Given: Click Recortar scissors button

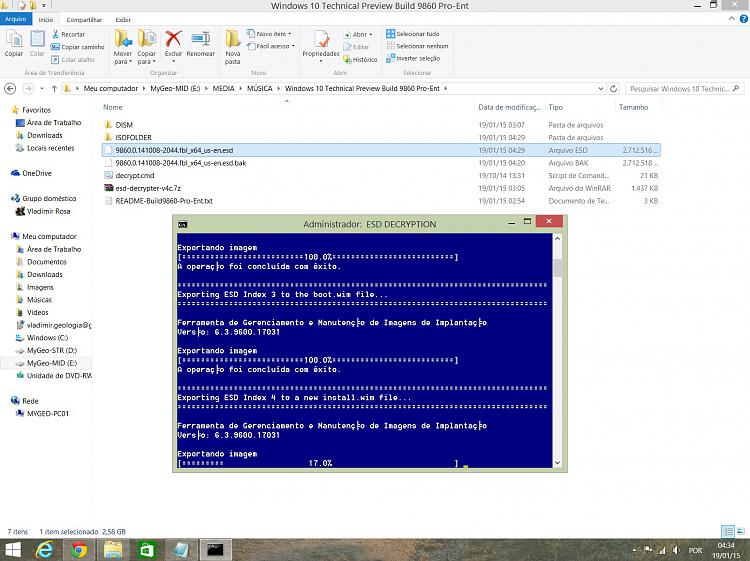Looking at the screenshot, I should point(68,34).
